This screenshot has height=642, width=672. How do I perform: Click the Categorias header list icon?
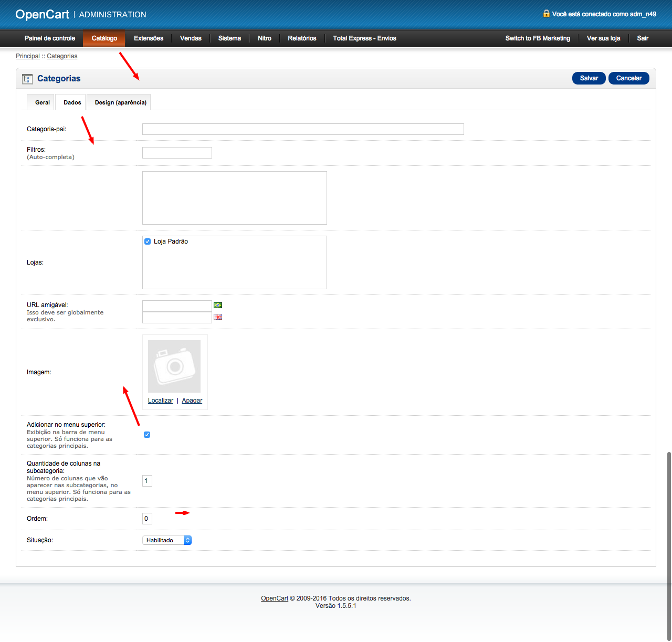pyautogui.click(x=27, y=79)
